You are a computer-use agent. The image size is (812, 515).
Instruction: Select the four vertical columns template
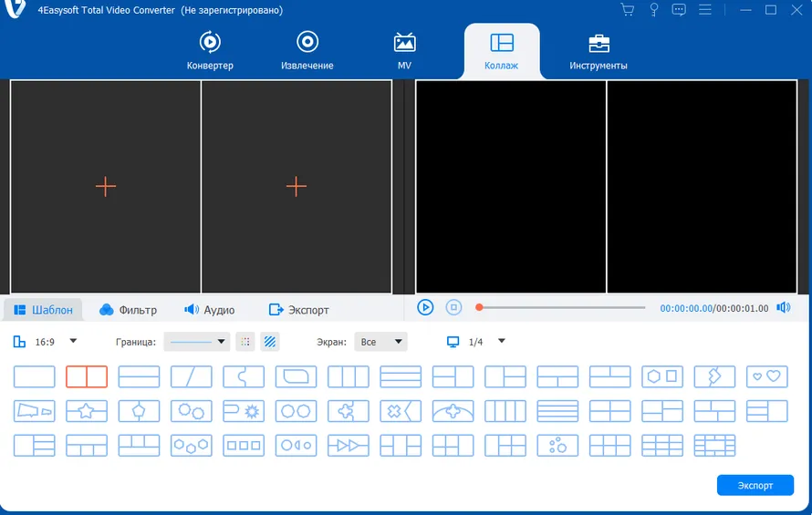(x=505, y=411)
